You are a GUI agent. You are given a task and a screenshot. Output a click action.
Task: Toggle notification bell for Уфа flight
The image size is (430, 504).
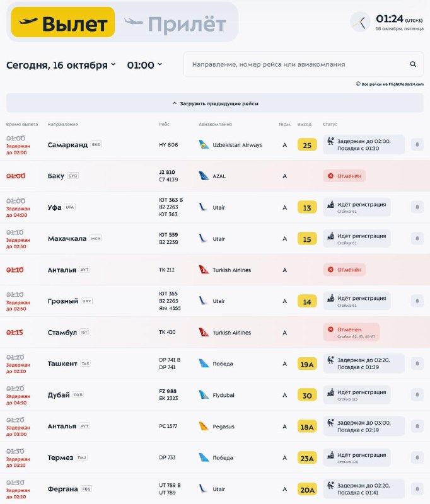coord(417,207)
